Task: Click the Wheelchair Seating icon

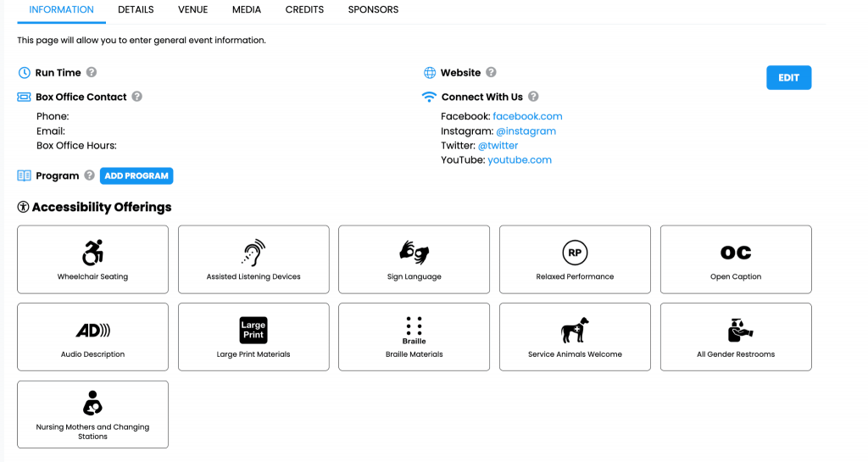Action: 92,253
